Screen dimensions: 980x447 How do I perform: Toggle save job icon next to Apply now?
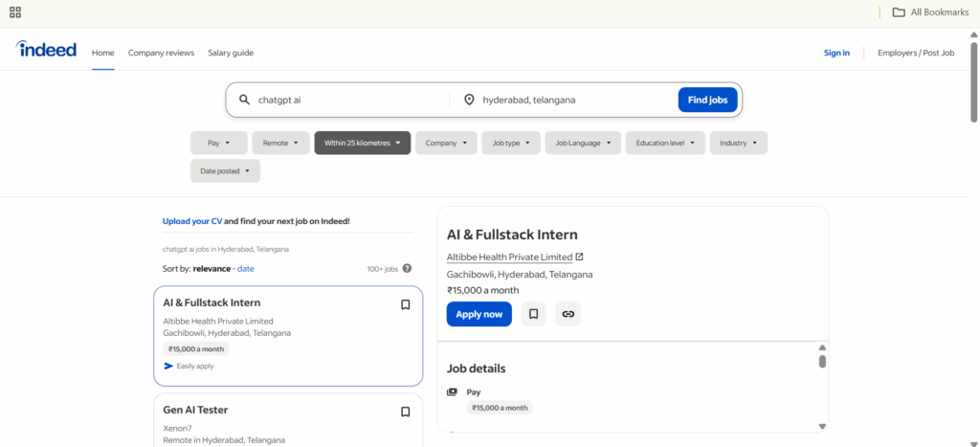coord(533,314)
